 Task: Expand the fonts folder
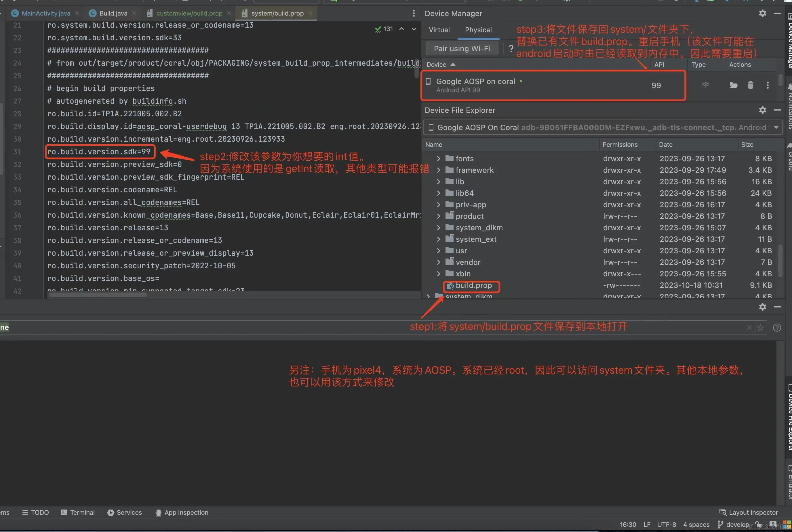pyautogui.click(x=438, y=158)
